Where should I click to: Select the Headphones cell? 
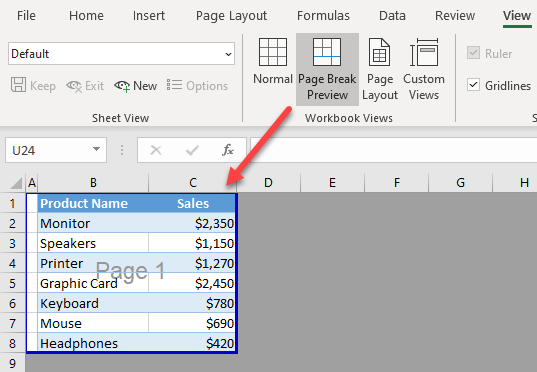click(x=93, y=343)
